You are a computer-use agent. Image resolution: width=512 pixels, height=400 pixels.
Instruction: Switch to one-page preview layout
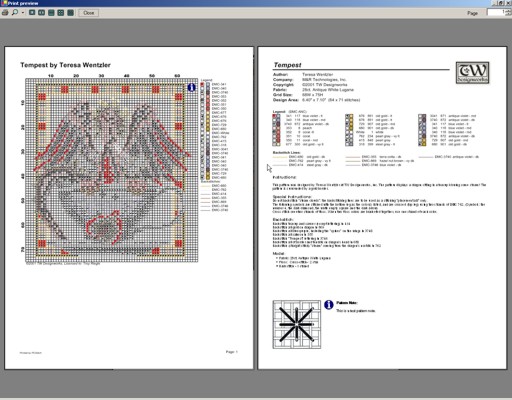pos(32,13)
